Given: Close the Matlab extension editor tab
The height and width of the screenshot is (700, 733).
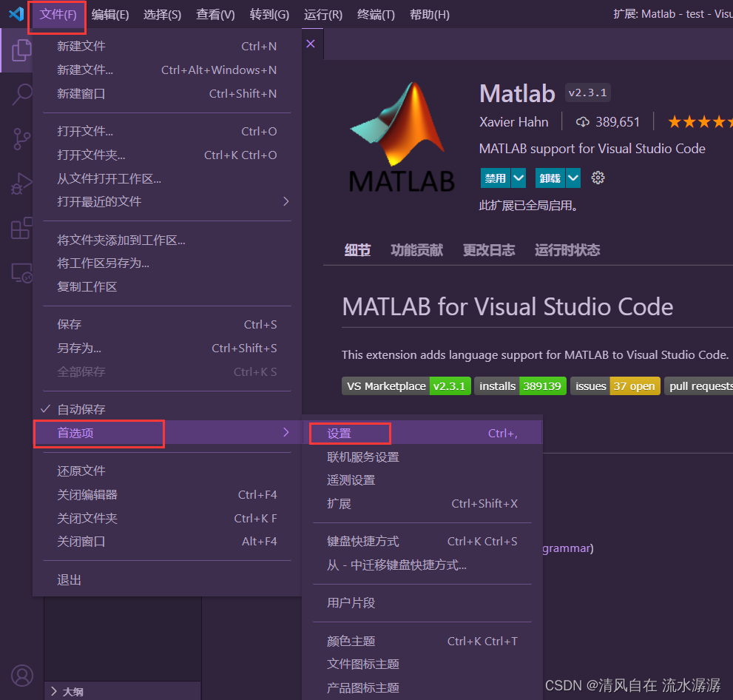Looking at the screenshot, I should tap(311, 44).
